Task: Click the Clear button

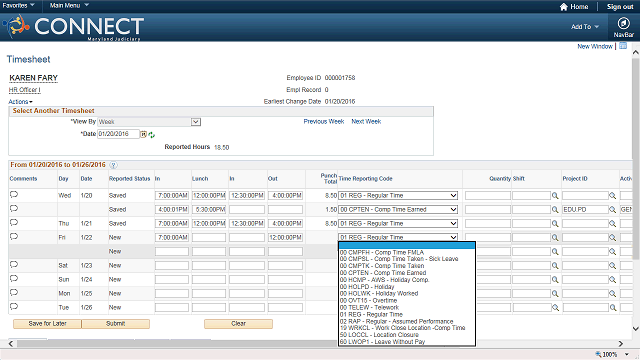Action: [238, 324]
